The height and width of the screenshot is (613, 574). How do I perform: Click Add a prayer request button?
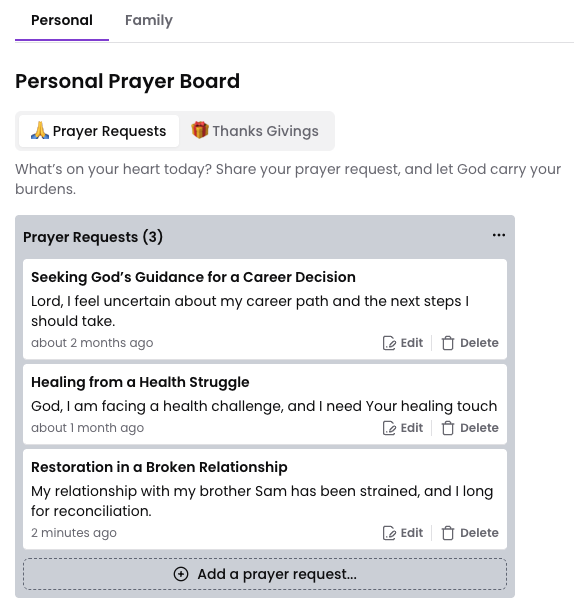[265, 574]
